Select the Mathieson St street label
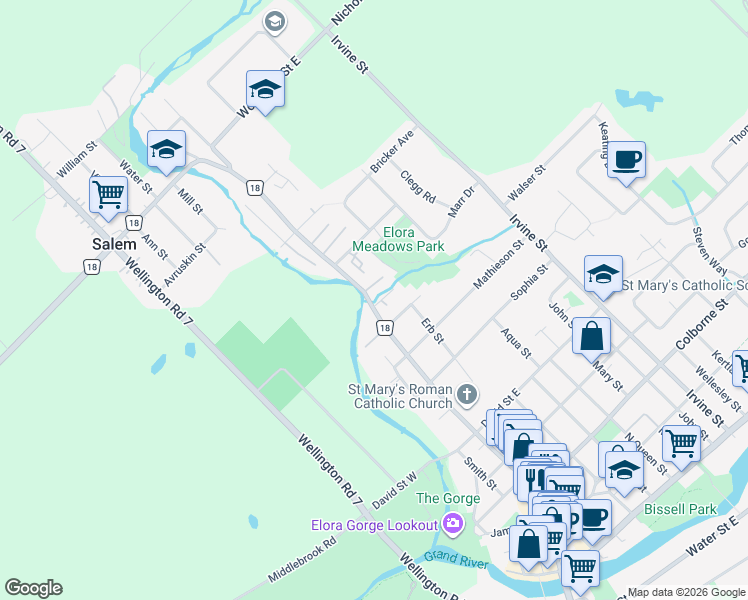 (x=498, y=265)
